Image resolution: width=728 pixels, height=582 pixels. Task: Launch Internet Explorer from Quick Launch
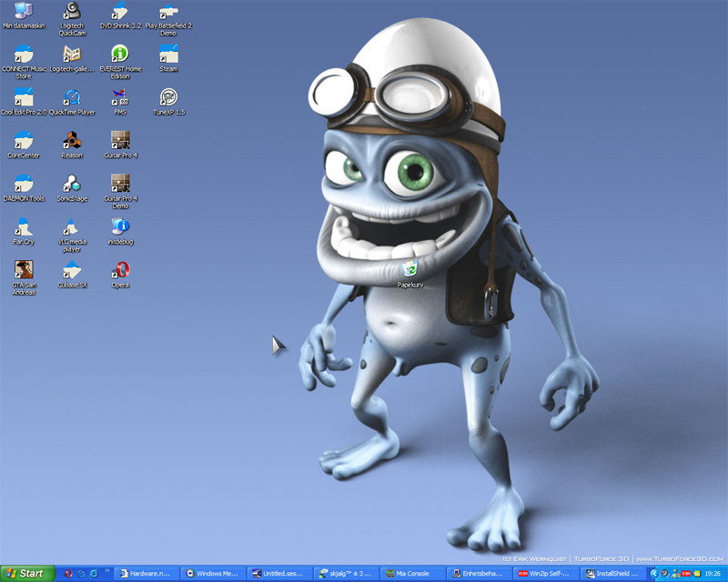94,574
